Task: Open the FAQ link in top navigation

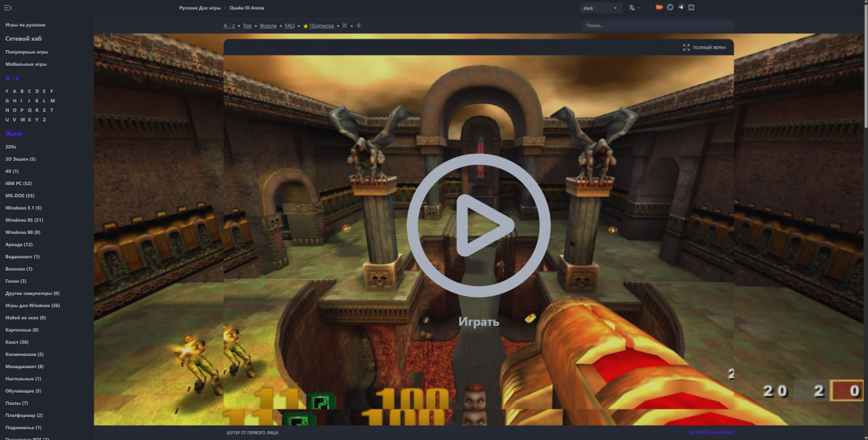Action: [x=290, y=26]
